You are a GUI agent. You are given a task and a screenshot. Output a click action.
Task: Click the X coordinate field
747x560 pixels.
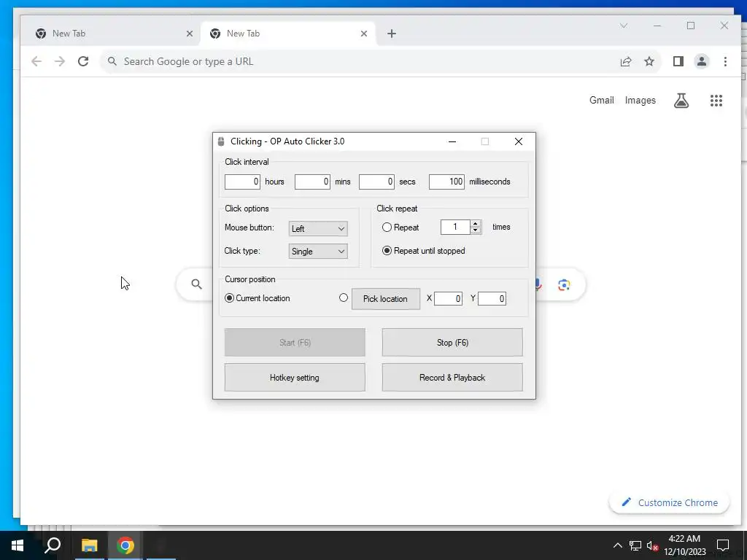pyautogui.click(x=449, y=298)
